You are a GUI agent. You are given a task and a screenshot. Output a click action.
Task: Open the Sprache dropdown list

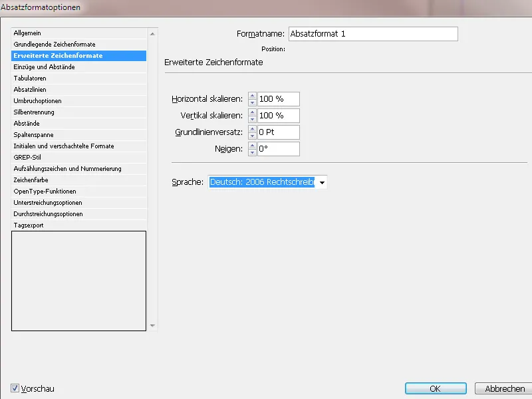[267, 182]
